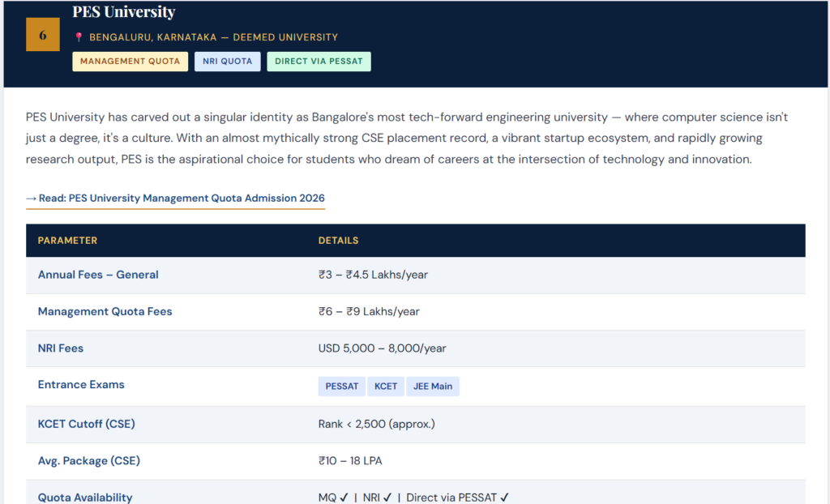Click the DETAILS column header
This screenshot has width=830, height=504.
point(338,241)
